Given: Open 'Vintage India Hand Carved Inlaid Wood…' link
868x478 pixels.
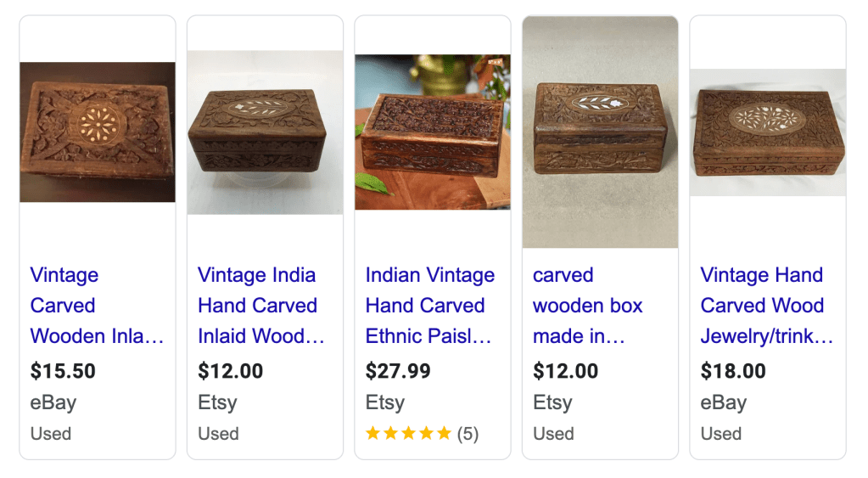Looking at the screenshot, I should tap(260, 306).
